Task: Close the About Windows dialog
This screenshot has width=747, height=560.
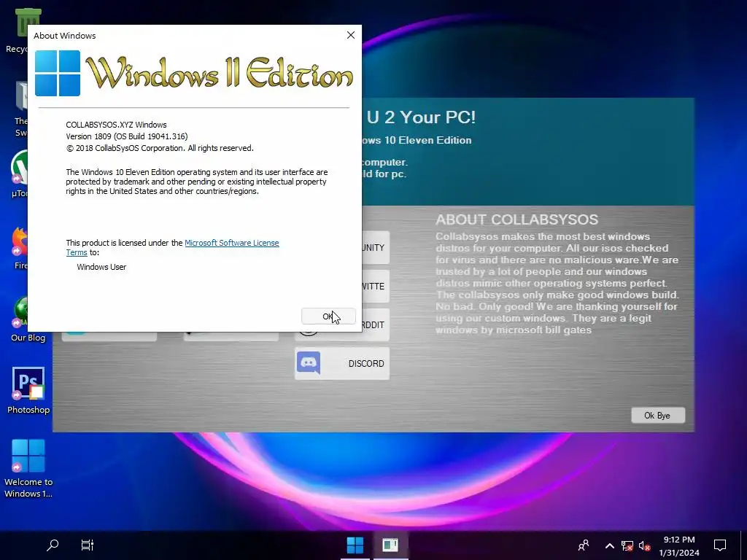Action: click(351, 35)
